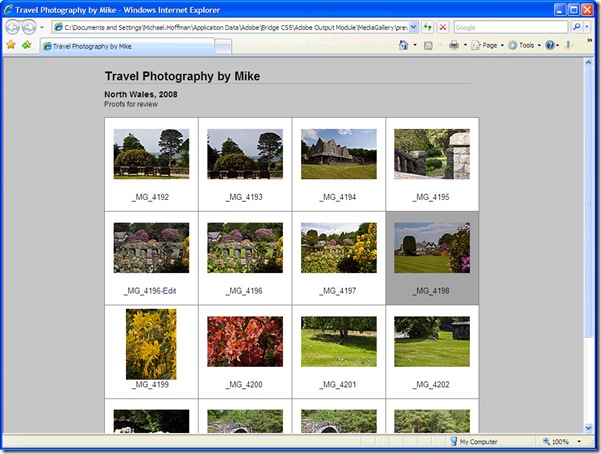Screen dimensions: 601x454
Task: Select the Travel Photography by Mike tab
Action: 127,46
